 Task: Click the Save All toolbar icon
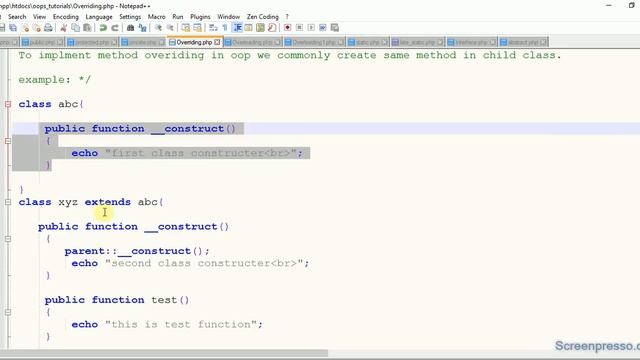point(13,28)
